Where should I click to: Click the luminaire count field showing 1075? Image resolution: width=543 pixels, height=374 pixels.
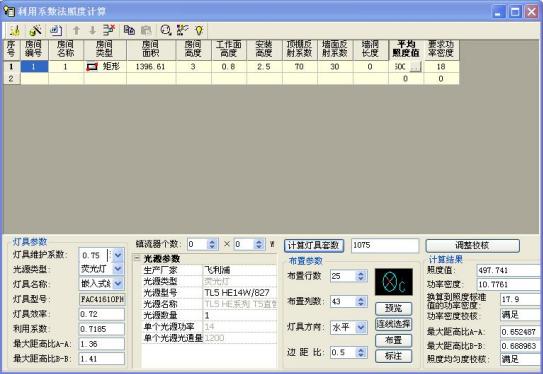pos(385,246)
